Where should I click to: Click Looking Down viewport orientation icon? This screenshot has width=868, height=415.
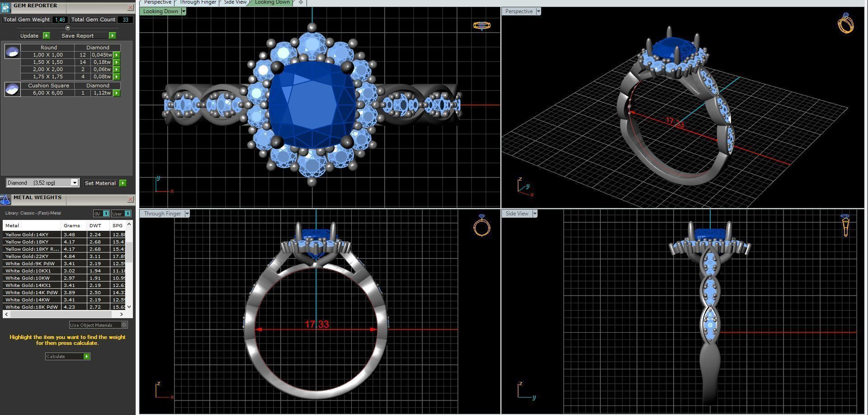tap(482, 25)
